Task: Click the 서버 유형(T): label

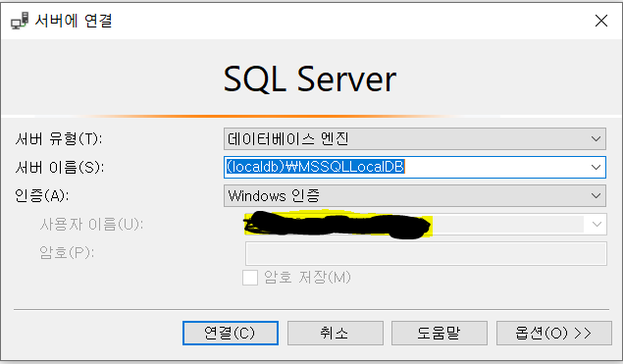Action: click(59, 139)
